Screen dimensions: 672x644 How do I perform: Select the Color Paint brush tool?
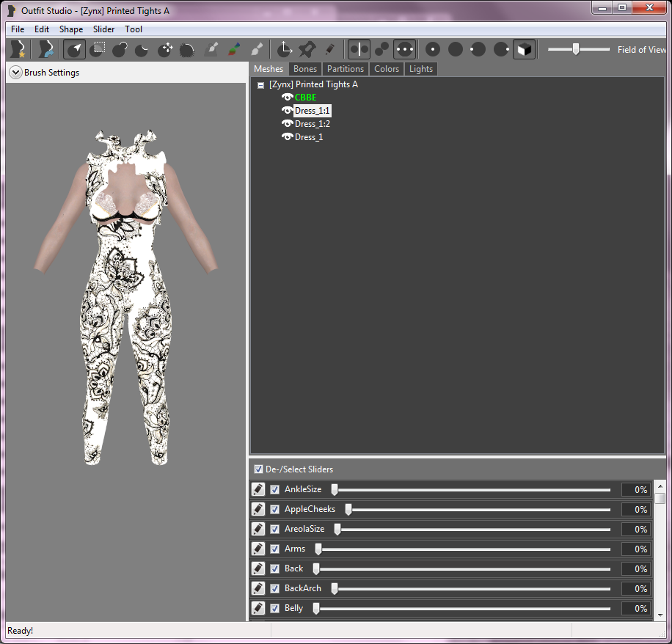234,49
